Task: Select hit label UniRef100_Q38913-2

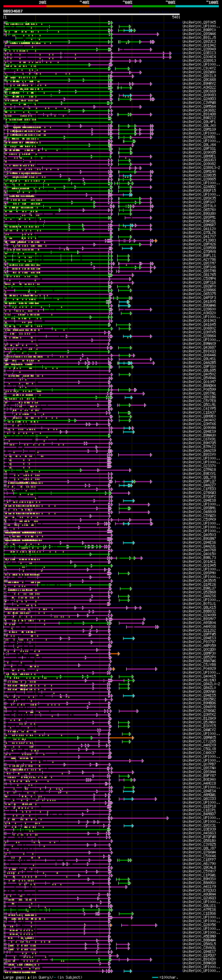Action: [201, 168]
